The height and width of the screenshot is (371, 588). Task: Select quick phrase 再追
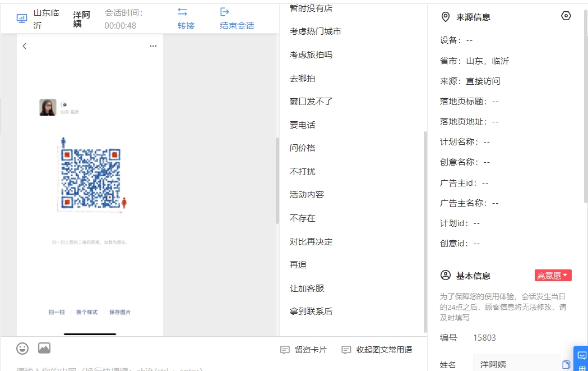(x=298, y=265)
